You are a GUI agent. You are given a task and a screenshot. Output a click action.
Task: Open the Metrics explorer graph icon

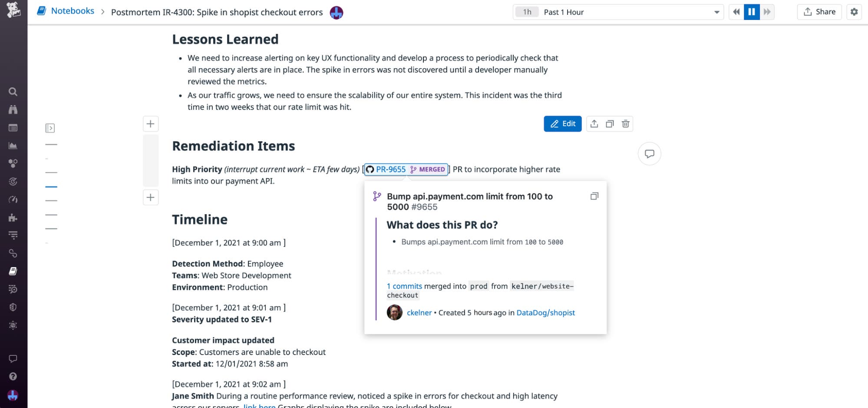(x=13, y=146)
